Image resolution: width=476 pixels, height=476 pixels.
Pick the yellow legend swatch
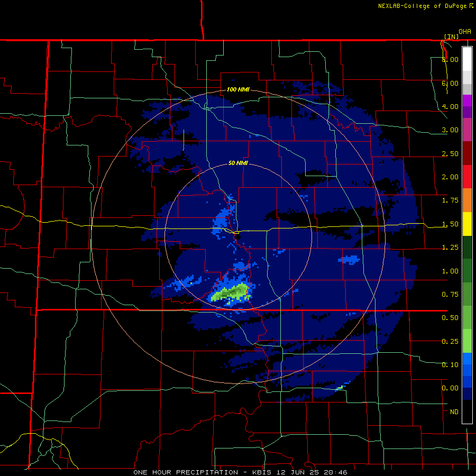tap(467, 224)
